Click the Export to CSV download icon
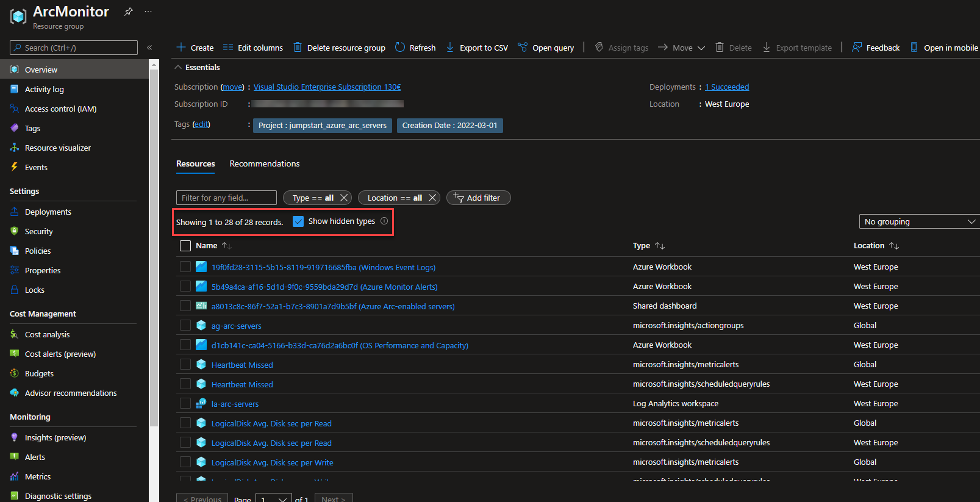Viewport: 980px width, 502px height. 450,47
